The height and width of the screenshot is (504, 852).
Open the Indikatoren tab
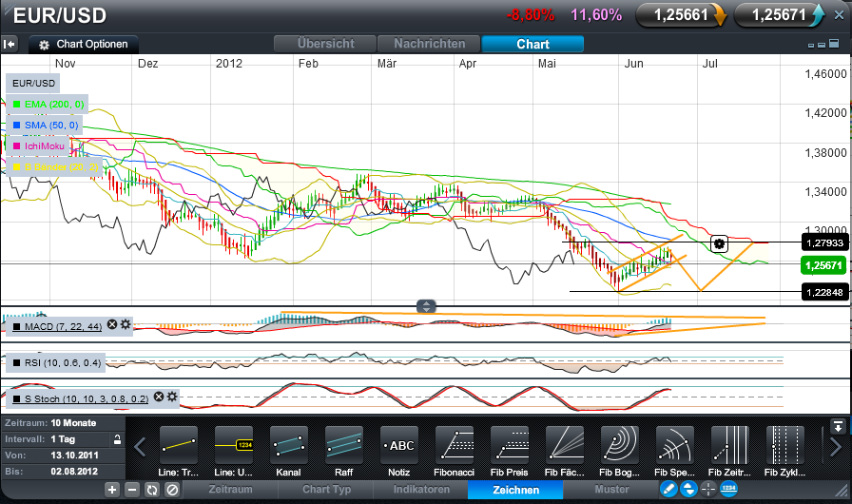[419, 490]
